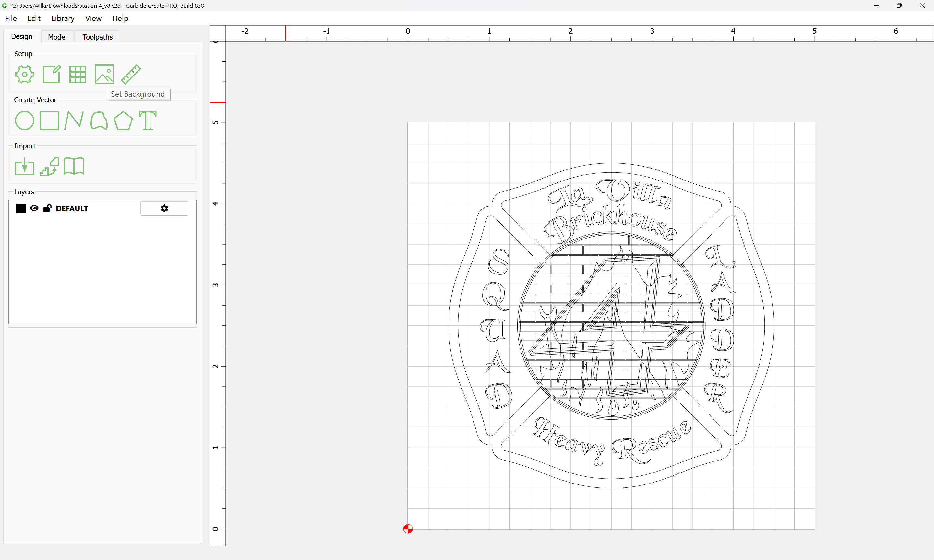The width and height of the screenshot is (934, 560).
Task: Open Job Setup gear icon
Action: (25, 74)
